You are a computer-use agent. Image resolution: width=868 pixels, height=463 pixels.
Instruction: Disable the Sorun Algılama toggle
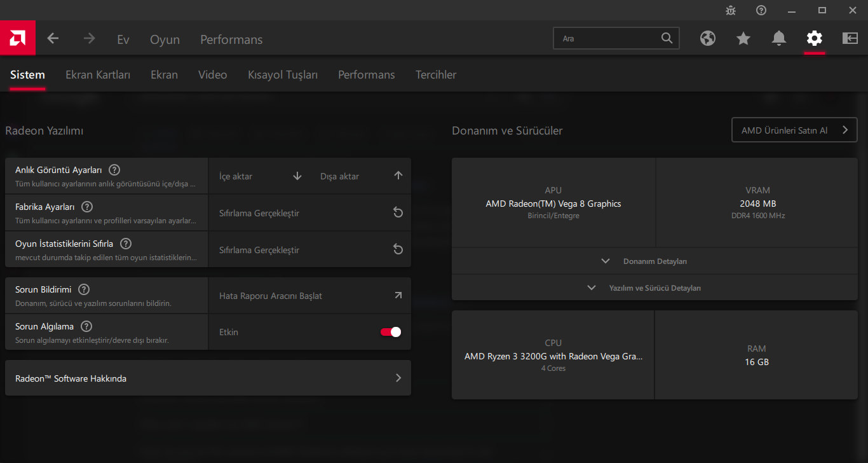coord(391,332)
